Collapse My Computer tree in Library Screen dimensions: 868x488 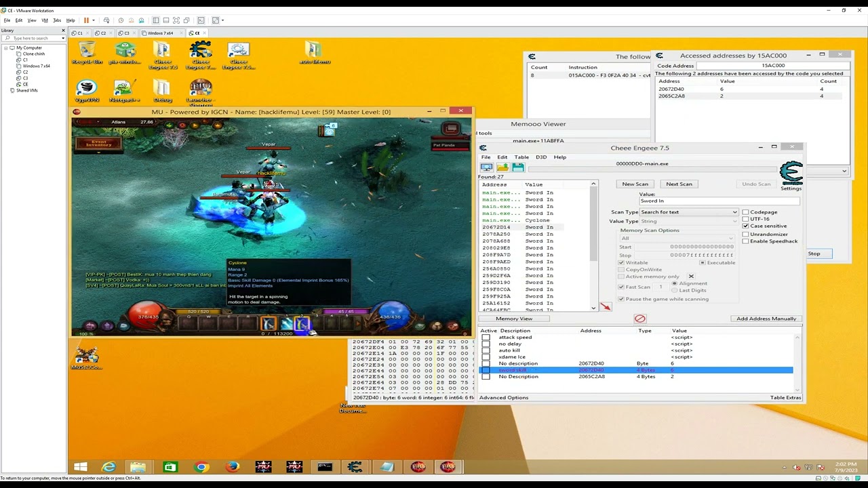point(6,48)
